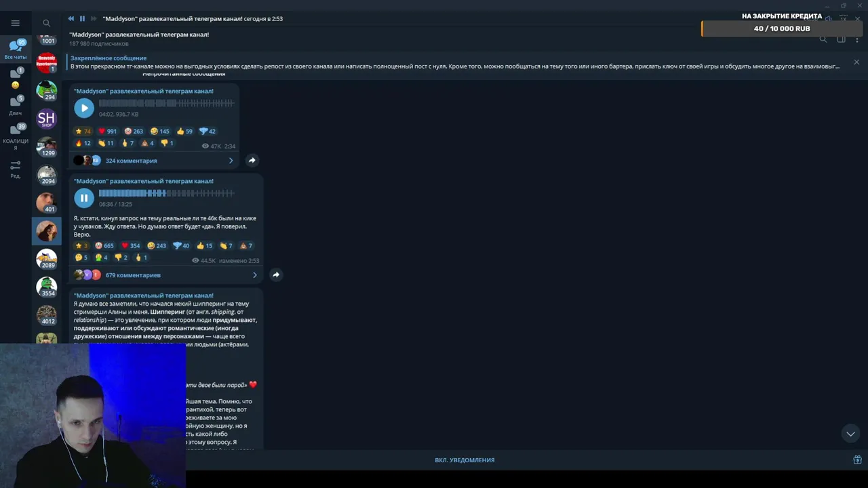
Task: Toggle player volume speaker icon
Action: click(829, 19)
